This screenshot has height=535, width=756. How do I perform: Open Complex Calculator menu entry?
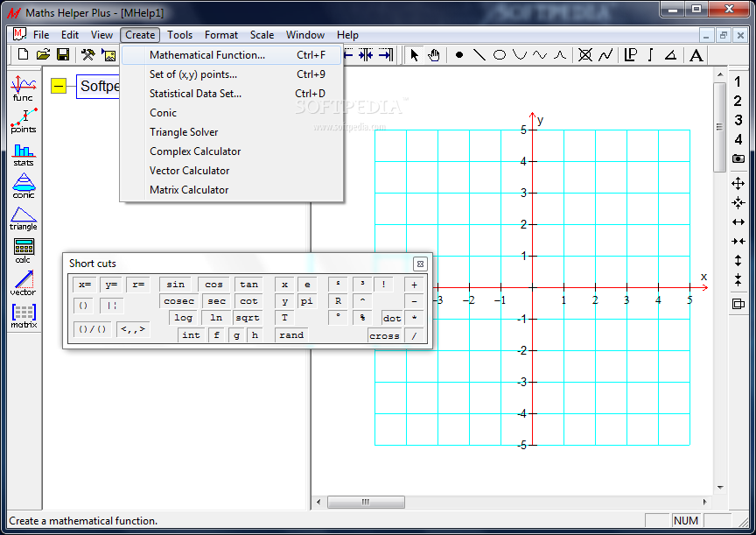click(231, 151)
